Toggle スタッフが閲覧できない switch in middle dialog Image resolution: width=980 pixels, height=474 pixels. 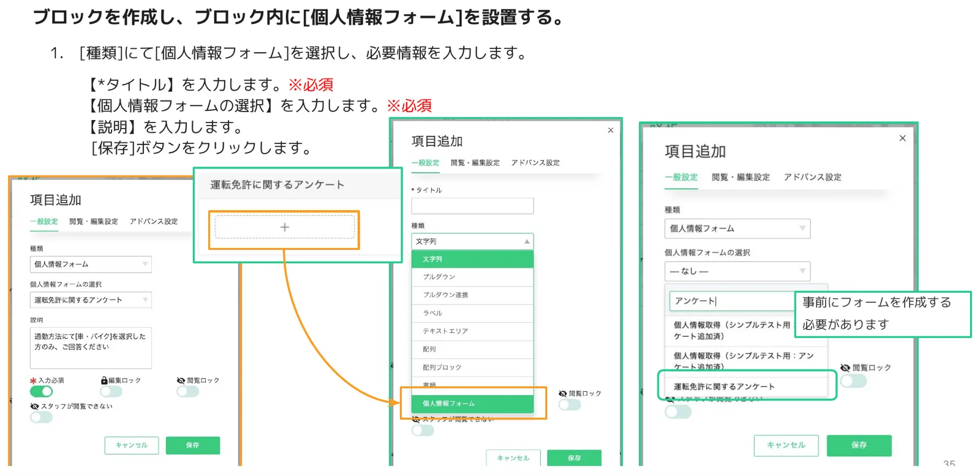pyautogui.click(x=423, y=430)
